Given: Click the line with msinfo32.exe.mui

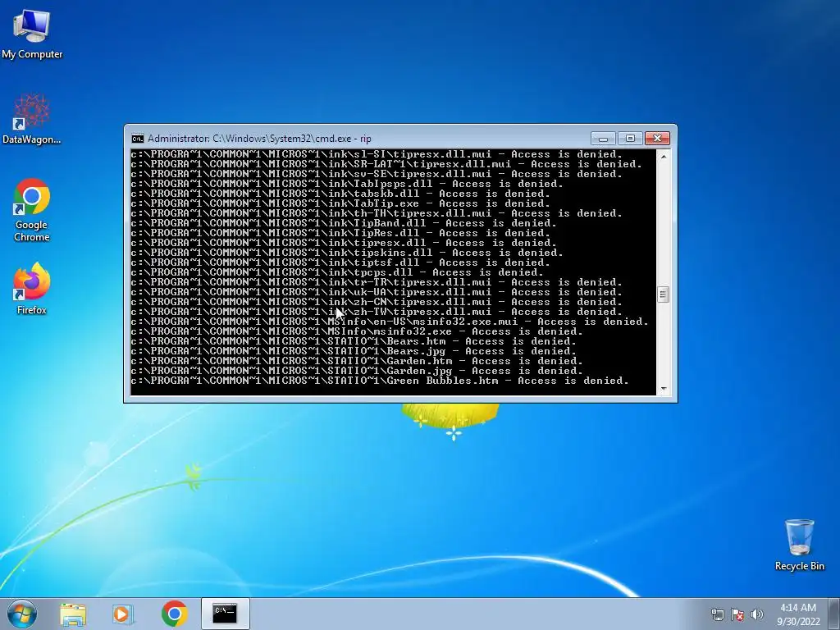Looking at the screenshot, I should point(390,322).
